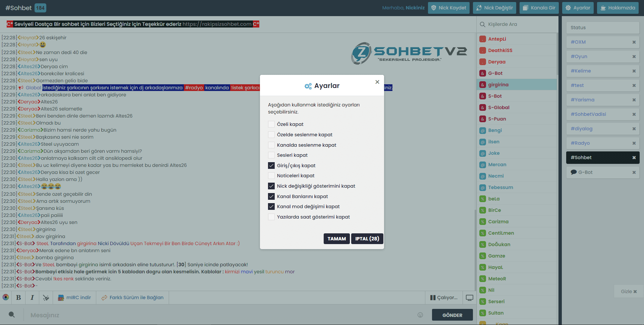Click the Çalıyor radio player control

point(444,297)
